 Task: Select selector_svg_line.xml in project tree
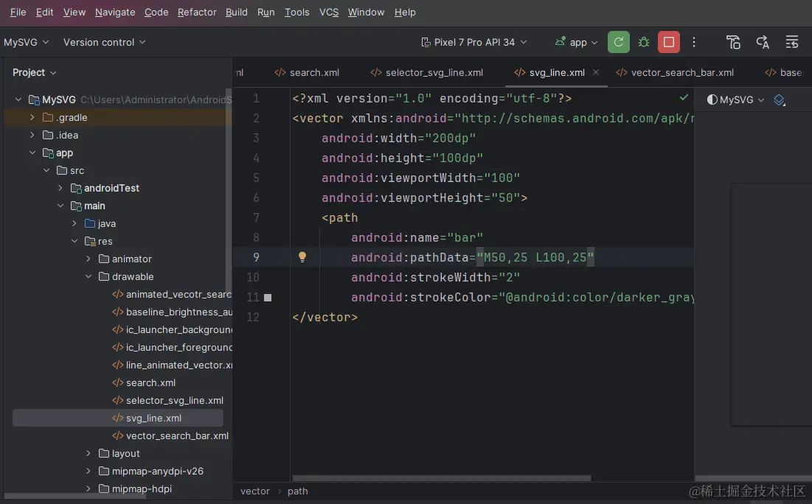click(168, 401)
